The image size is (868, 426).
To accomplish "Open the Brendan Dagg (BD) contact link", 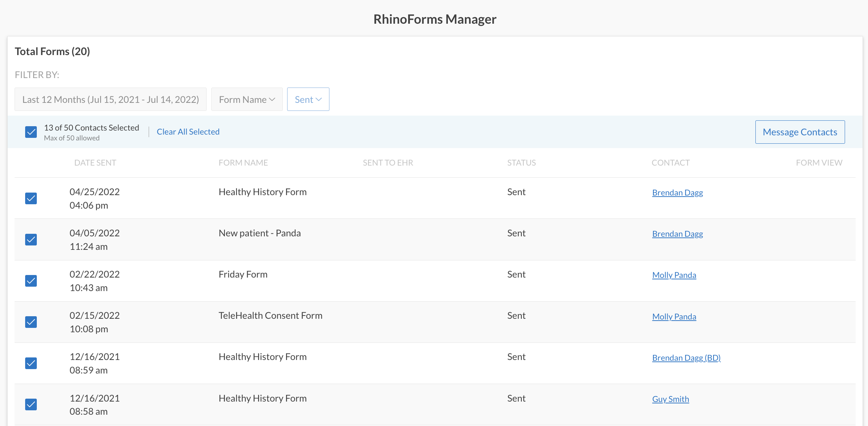I will 686,358.
